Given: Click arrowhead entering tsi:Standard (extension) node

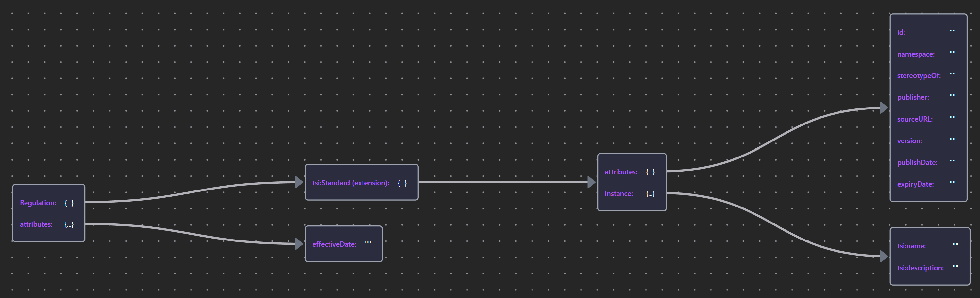Looking at the screenshot, I should coord(299,182).
